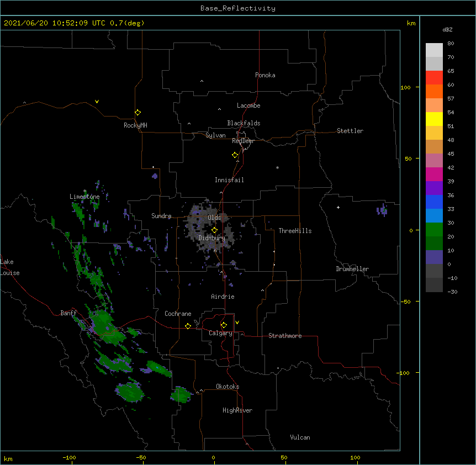Click the km unit label at top right

tap(411, 23)
